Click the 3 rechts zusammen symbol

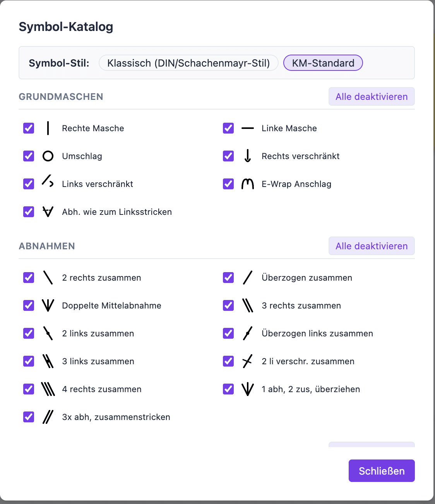point(248,305)
